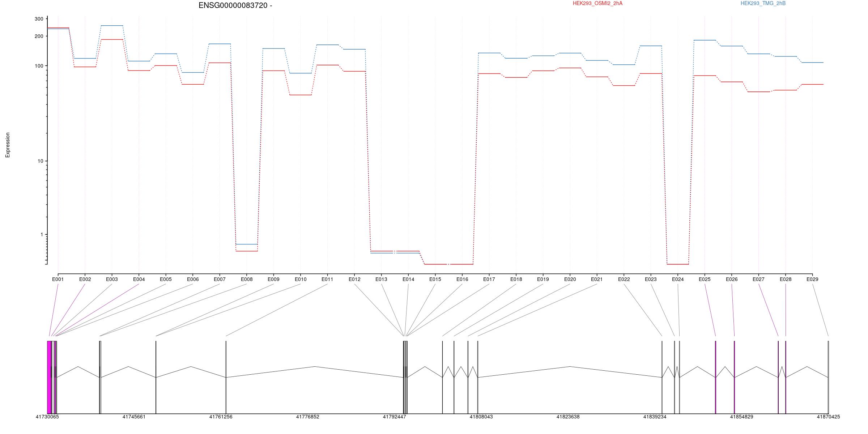Click exon label E028

click(786, 279)
